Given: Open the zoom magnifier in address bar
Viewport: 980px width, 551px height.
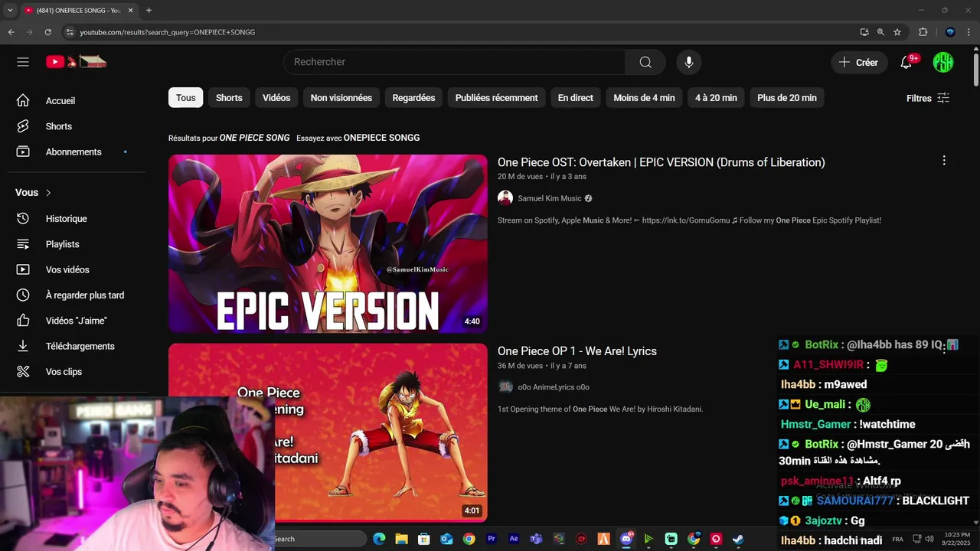Looking at the screenshot, I should click(x=880, y=32).
